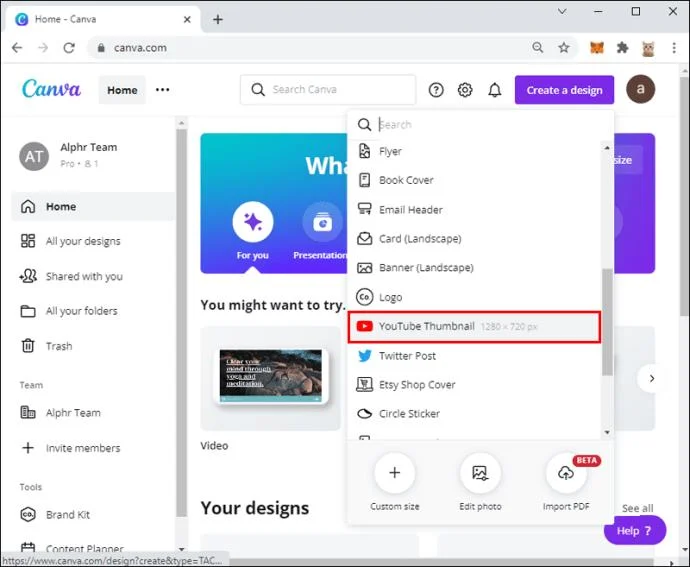Click the Alphr Team AT avatar
The height and width of the screenshot is (567, 690).
tap(34, 156)
